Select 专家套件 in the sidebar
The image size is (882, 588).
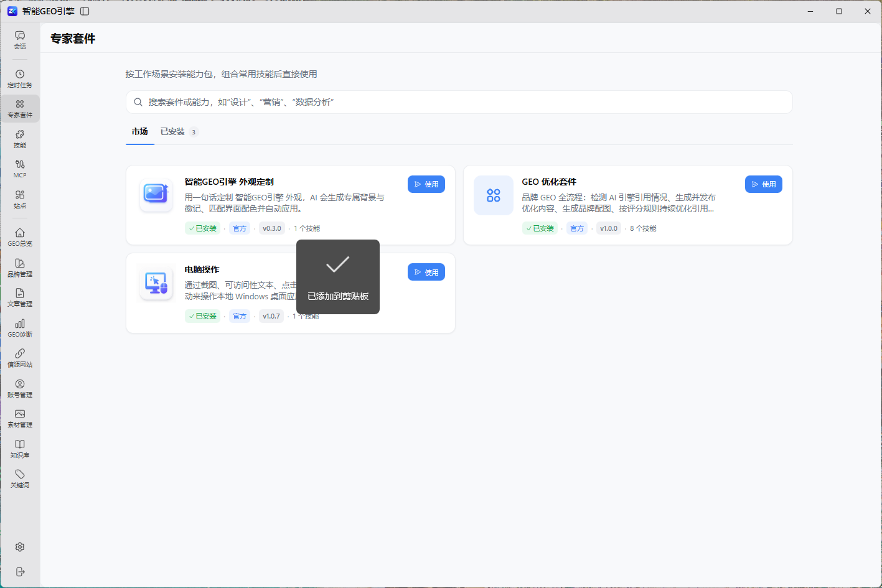[20, 109]
